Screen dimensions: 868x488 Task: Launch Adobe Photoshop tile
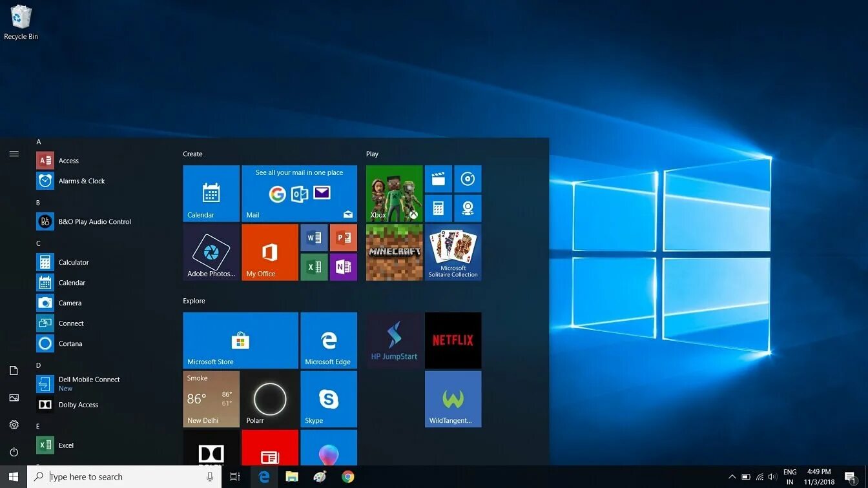coord(211,252)
